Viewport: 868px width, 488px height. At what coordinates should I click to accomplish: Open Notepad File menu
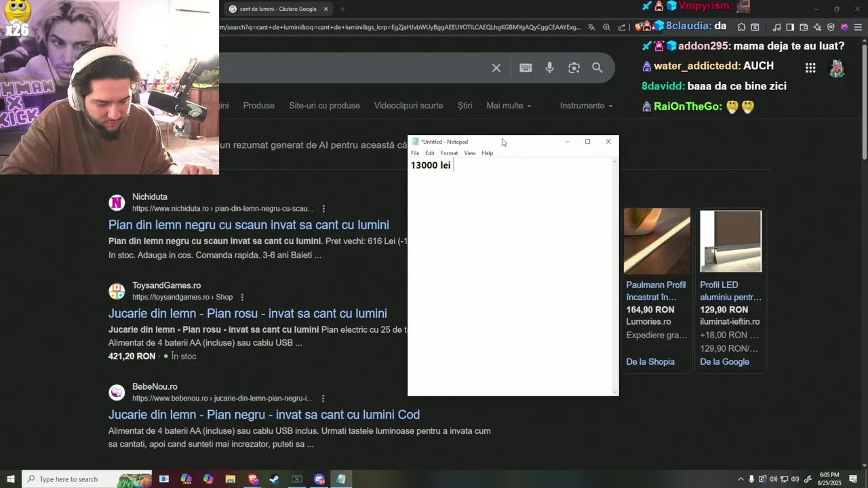[415, 153]
